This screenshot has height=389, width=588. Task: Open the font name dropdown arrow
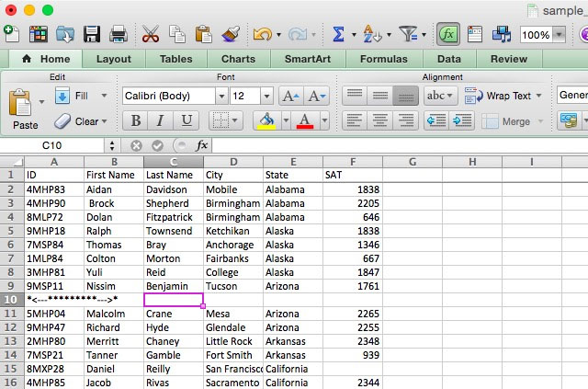pyautogui.click(x=221, y=97)
